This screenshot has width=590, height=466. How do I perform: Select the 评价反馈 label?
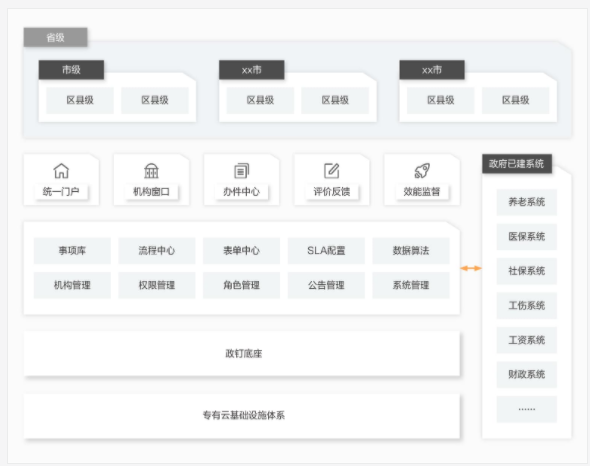tap(331, 192)
